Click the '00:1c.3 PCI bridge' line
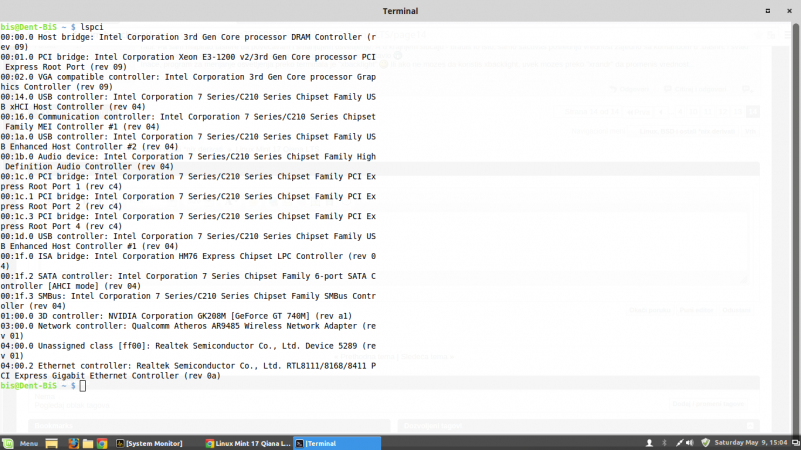The image size is (801, 450). pos(188,221)
